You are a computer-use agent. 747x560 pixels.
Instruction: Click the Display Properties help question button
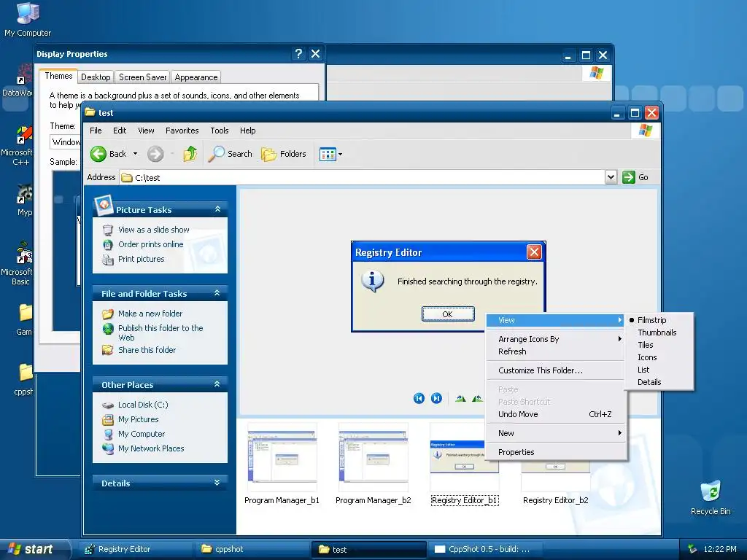[x=298, y=54]
